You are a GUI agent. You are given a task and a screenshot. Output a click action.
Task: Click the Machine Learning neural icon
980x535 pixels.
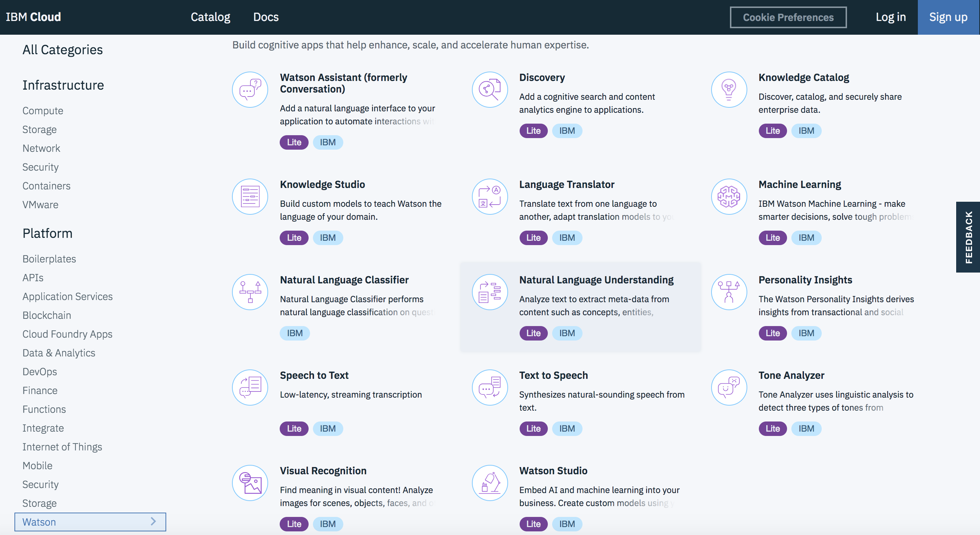coord(729,197)
